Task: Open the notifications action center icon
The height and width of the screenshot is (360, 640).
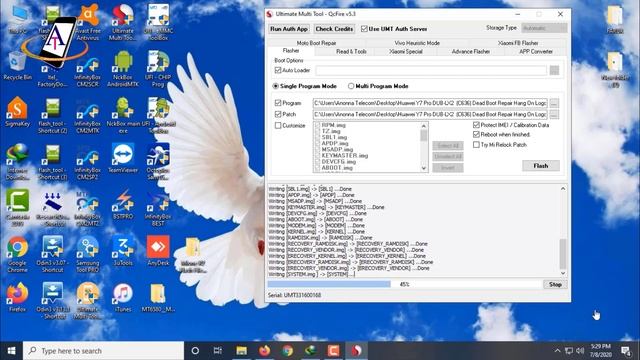Action: (x=626, y=351)
